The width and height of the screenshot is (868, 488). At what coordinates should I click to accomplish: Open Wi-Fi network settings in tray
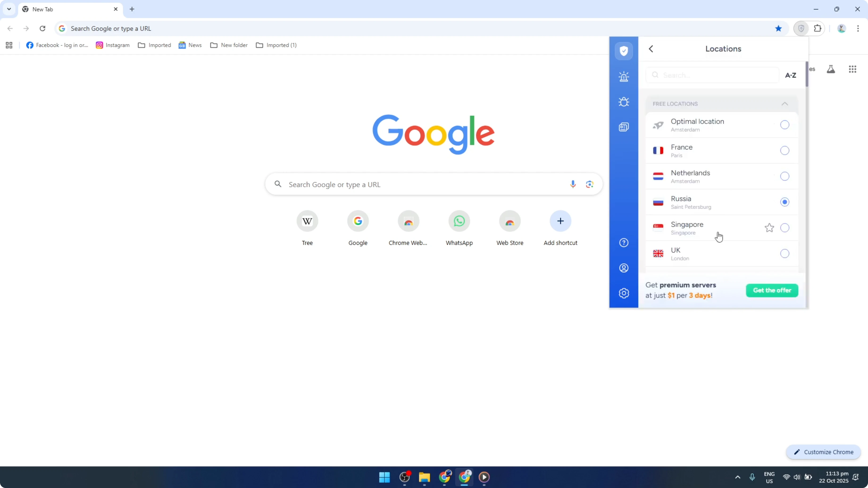pos(786,477)
